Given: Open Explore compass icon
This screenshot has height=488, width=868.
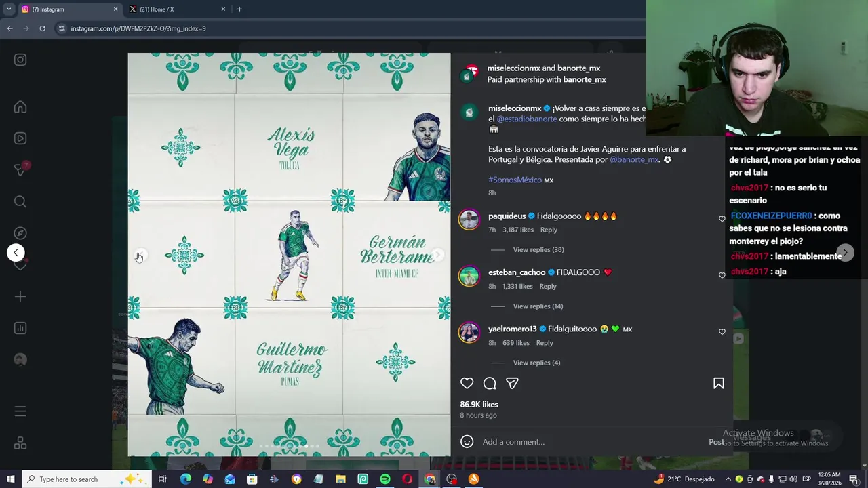Looking at the screenshot, I should click(20, 233).
